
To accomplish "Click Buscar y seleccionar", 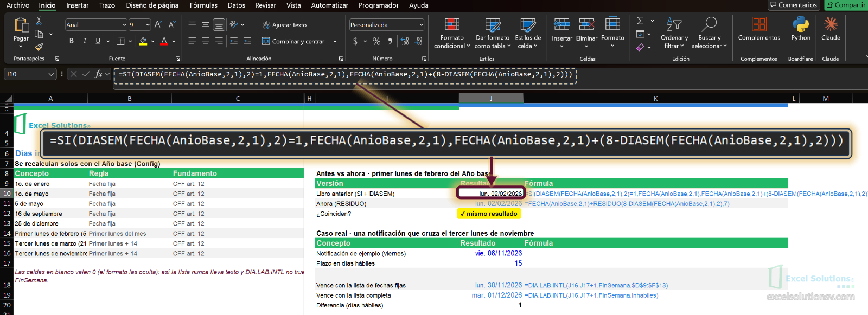I will [x=709, y=33].
